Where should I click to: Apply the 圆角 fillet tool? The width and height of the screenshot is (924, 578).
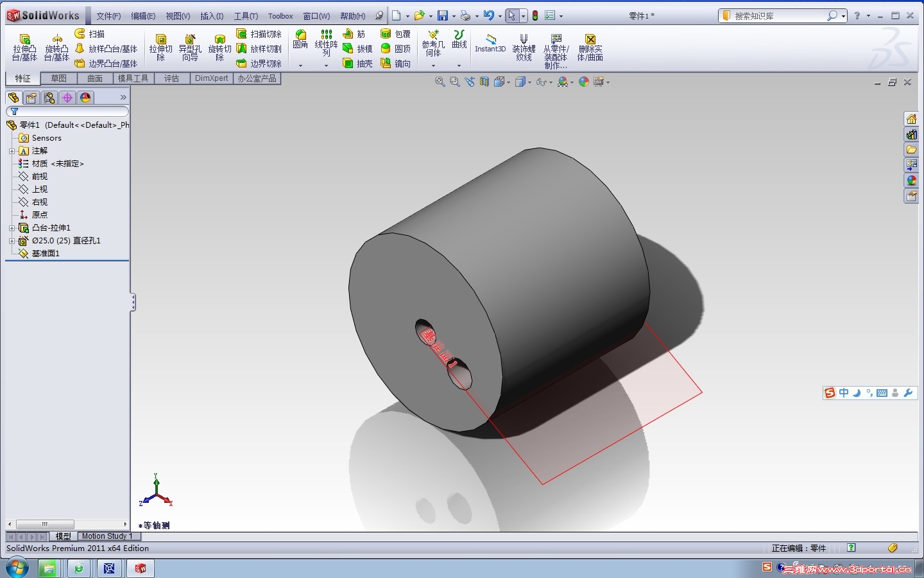point(300,39)
